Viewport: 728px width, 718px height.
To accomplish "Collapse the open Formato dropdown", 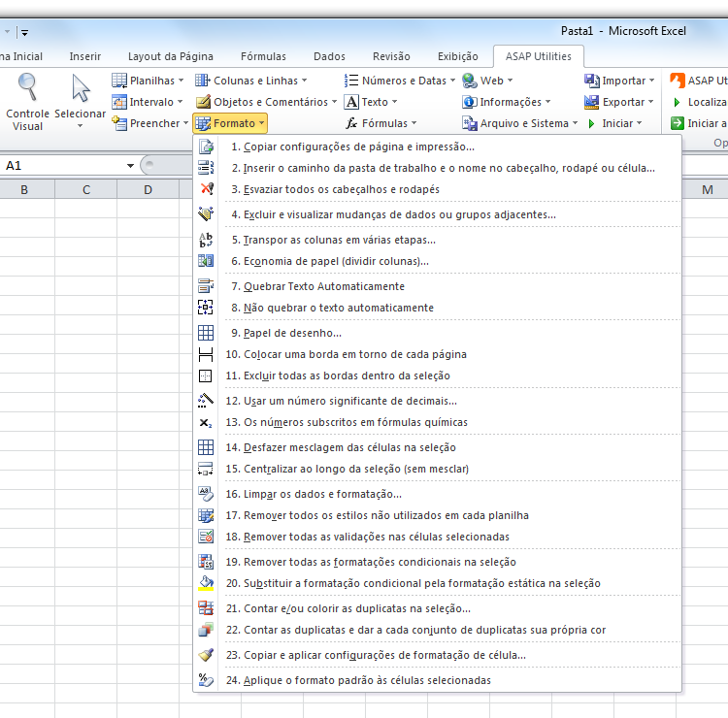I will [x=230, y=123].
